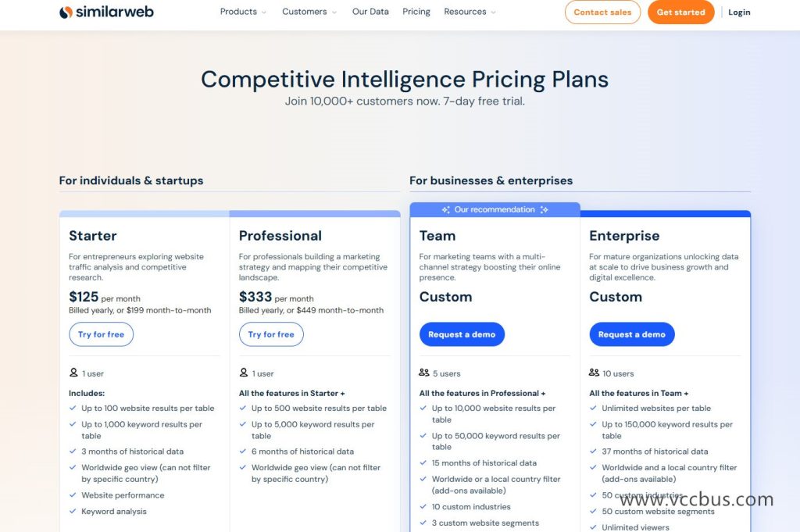Click the multi-user icon beside 10 users
Viewport: 800px width, 532px height.
point(595,373)
